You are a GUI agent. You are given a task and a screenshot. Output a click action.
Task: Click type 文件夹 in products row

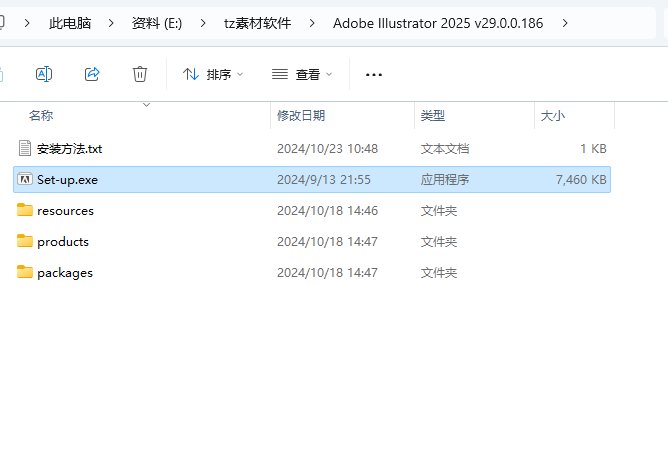439,242
